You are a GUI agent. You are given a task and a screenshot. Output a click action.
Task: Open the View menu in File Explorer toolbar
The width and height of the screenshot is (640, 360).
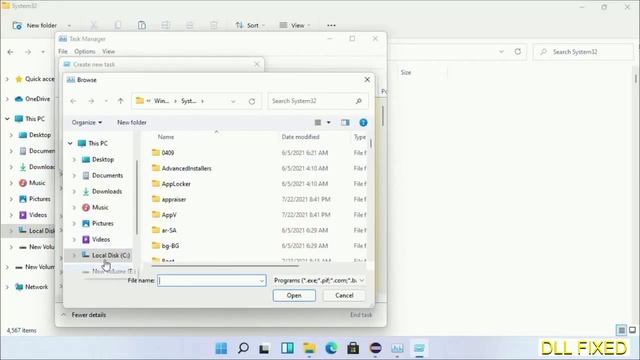[x=295, y=25]
